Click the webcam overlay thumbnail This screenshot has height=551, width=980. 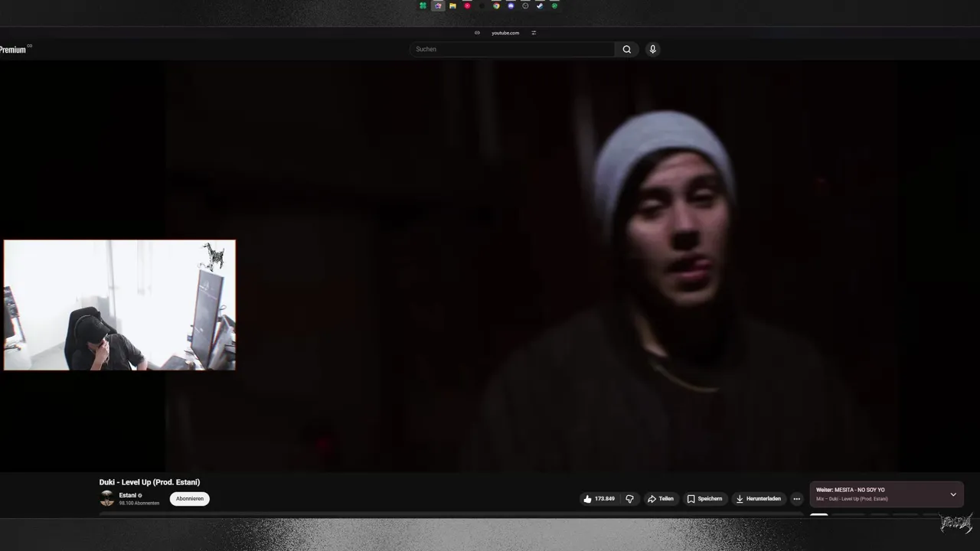pyautogui.click(x=119, y=305)
